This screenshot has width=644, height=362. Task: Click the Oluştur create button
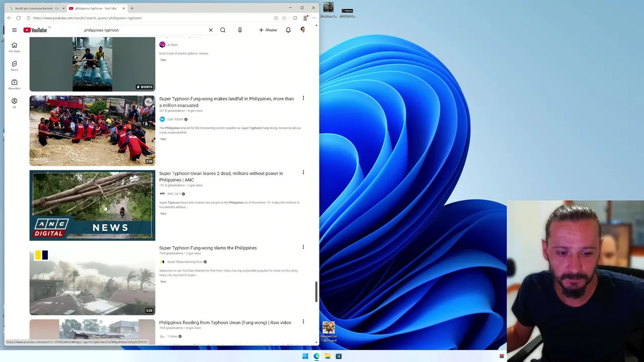pyautogui.click(x=268, y=30)
